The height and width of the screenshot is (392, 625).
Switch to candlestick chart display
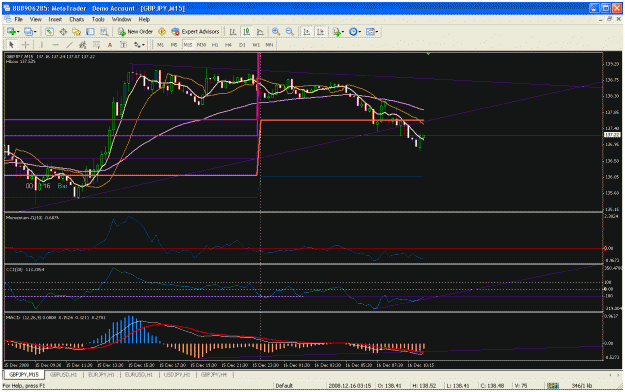(x=246, y=32)
